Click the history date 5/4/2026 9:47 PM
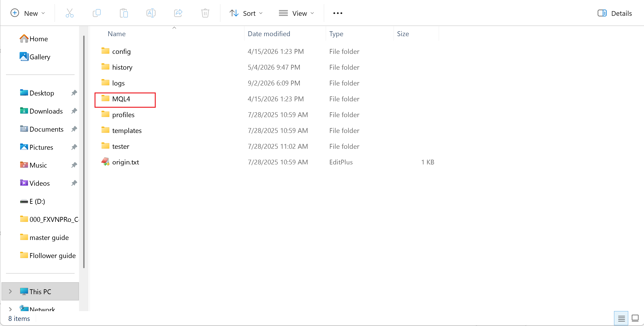Viewport: 644px width, 326px height. coord(274,67)
